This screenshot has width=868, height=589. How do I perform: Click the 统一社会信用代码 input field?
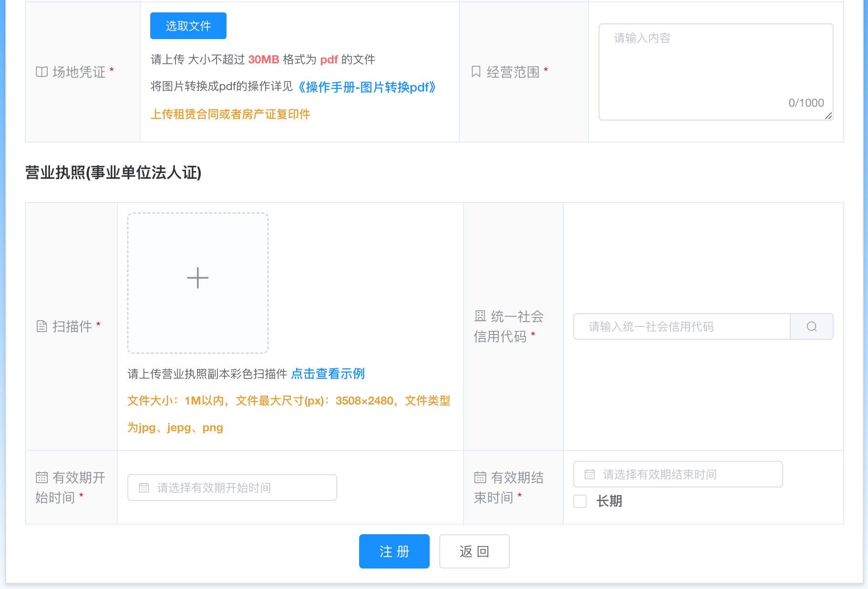coord(682,326)
